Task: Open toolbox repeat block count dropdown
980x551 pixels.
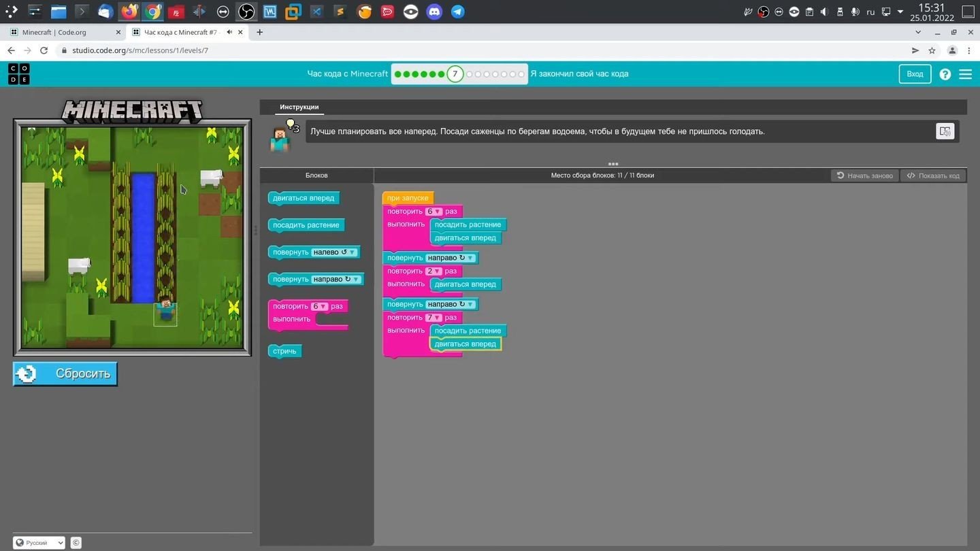Action: point(319,306)
